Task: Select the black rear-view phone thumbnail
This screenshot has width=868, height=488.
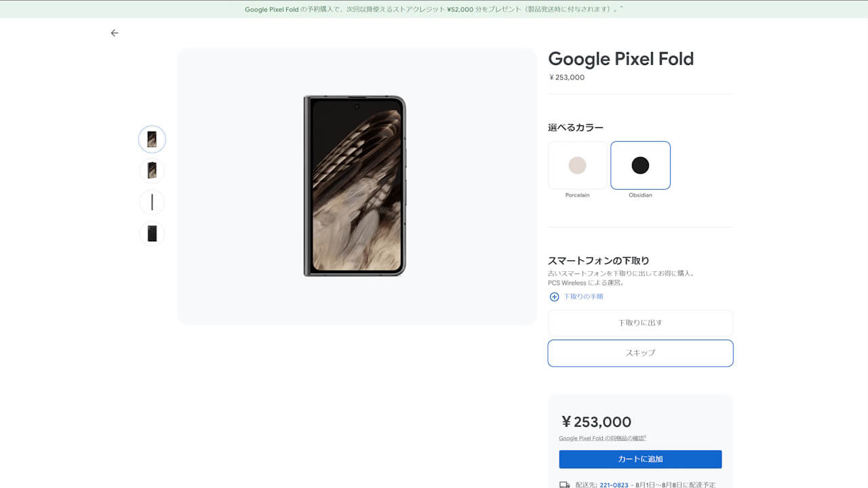Action: point(152,233)
